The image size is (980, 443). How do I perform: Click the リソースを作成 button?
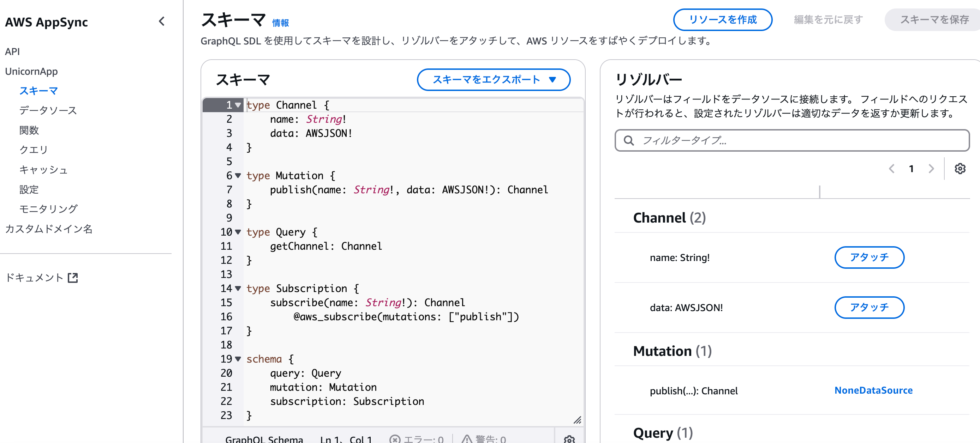722,20
